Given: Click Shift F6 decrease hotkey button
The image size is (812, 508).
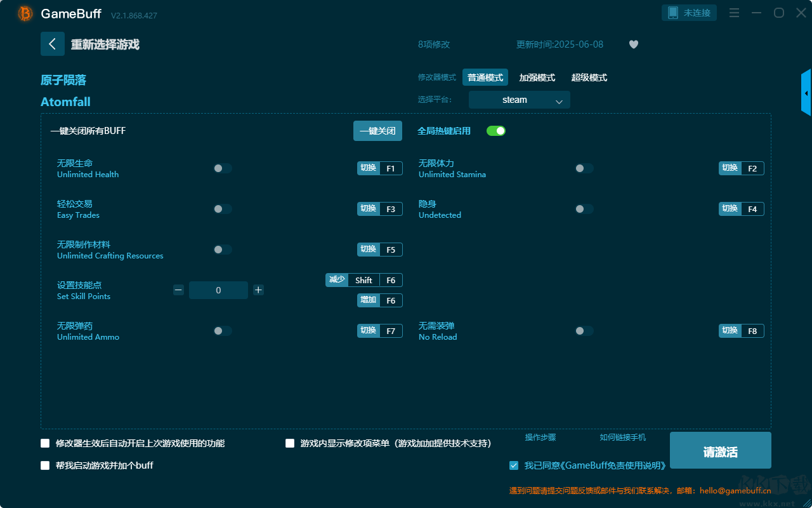Looking at the screenshot, I should click(364, 280).
